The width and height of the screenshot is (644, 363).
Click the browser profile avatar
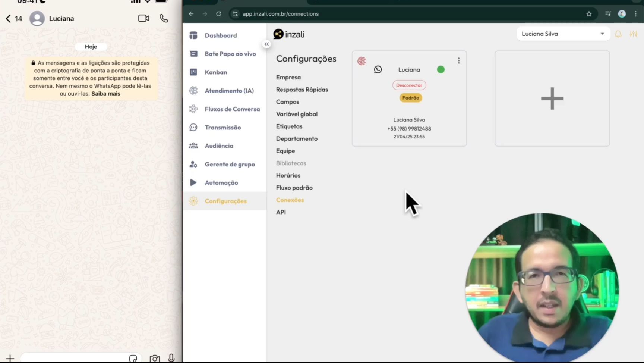pos(622,14)
